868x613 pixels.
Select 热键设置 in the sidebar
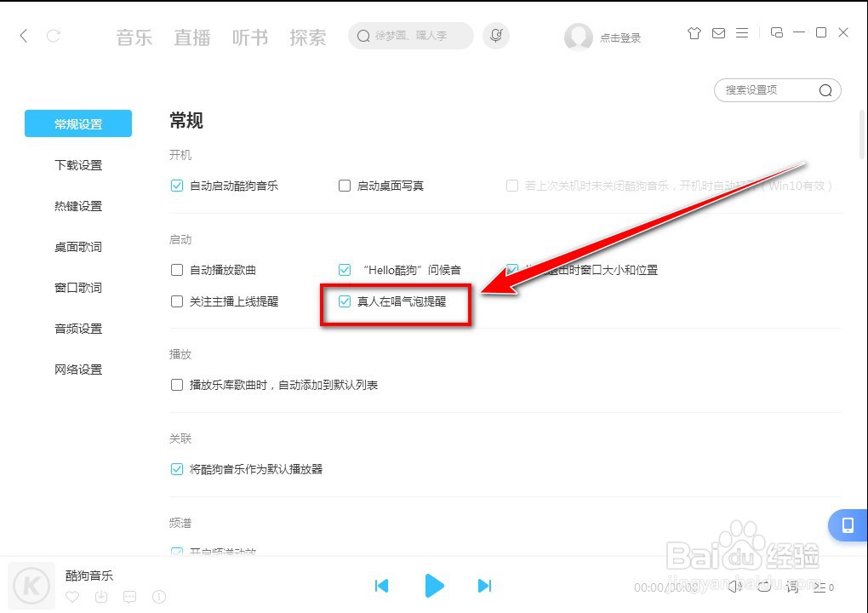[78, 206]
